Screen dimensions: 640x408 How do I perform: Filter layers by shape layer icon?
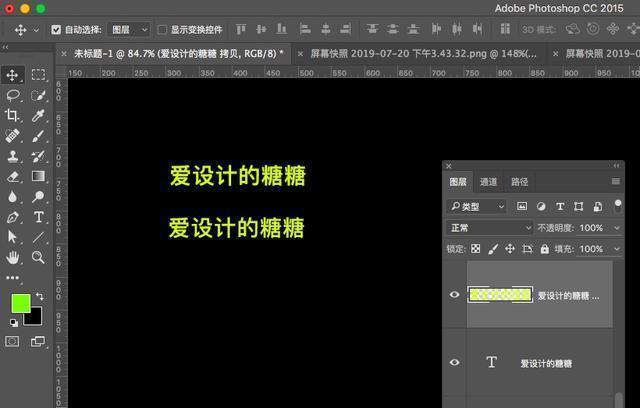point(578,206)
